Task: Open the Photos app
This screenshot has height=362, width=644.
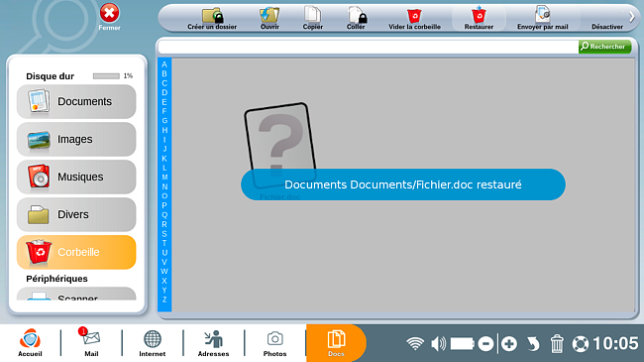Action: click(x=274, y=343)
